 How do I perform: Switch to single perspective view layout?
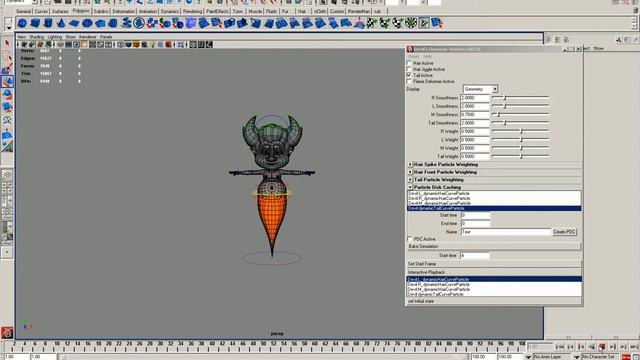(x=7, y=175)
